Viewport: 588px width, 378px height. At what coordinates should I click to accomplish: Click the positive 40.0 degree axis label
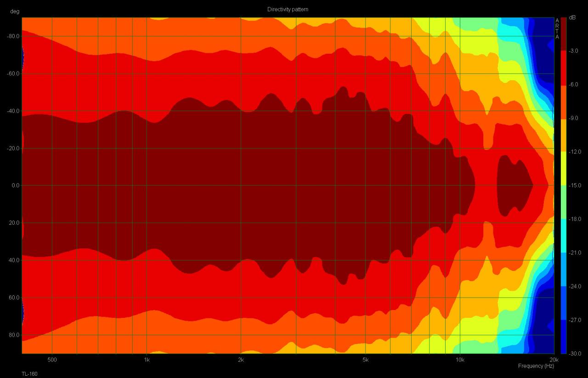click(x=14, y=260)
